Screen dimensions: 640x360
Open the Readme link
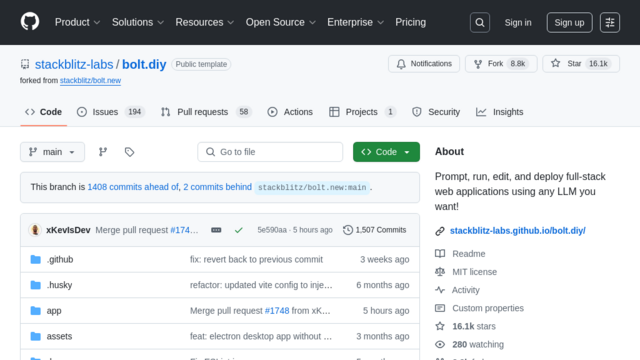coord(469,254)
